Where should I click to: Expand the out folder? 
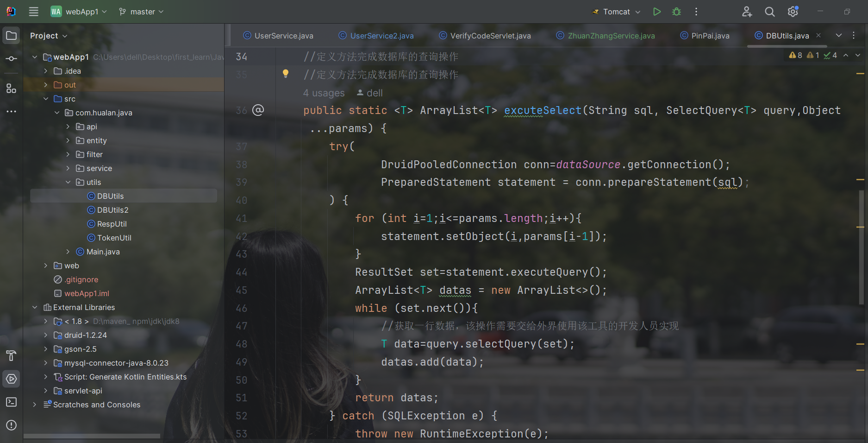coord(45,85)
